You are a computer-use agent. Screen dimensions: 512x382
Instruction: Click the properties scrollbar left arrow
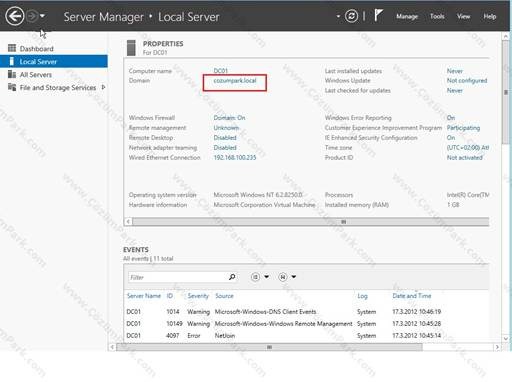pyautogui.click(x=128, y=222)
